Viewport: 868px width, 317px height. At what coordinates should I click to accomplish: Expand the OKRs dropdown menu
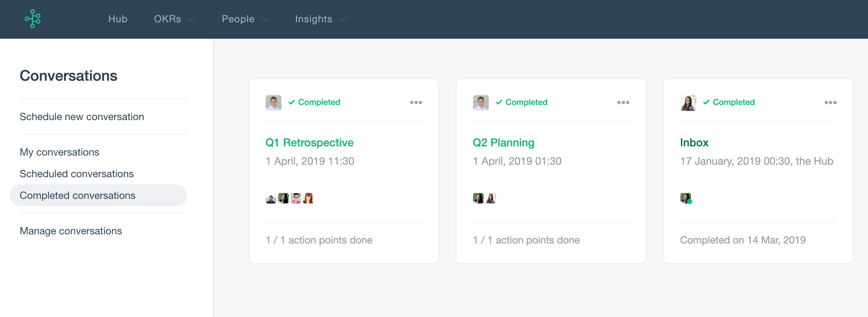[x=174, y=19]
